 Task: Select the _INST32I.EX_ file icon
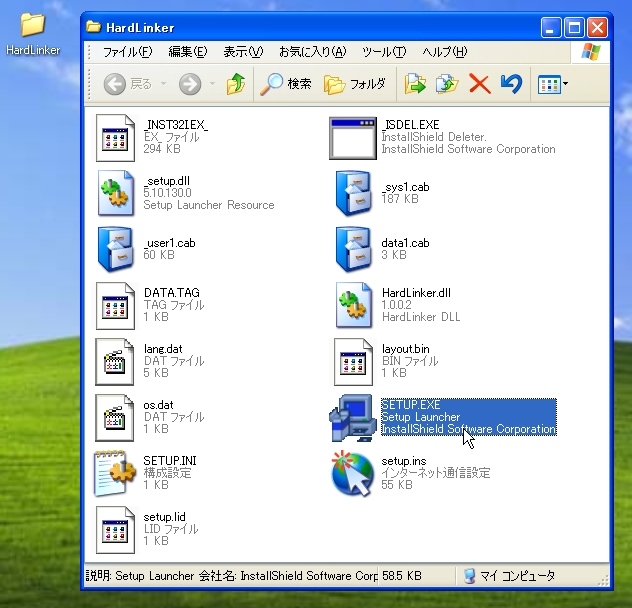(x=115, y=138)
